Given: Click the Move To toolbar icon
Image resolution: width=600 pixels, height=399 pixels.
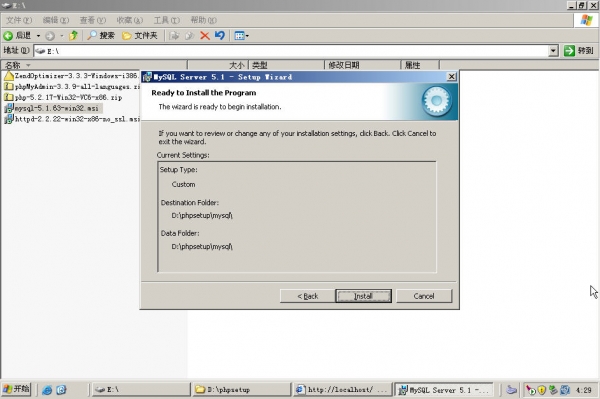Looking at the screenshot, I should pyautogui.click(x=174, y=36).
